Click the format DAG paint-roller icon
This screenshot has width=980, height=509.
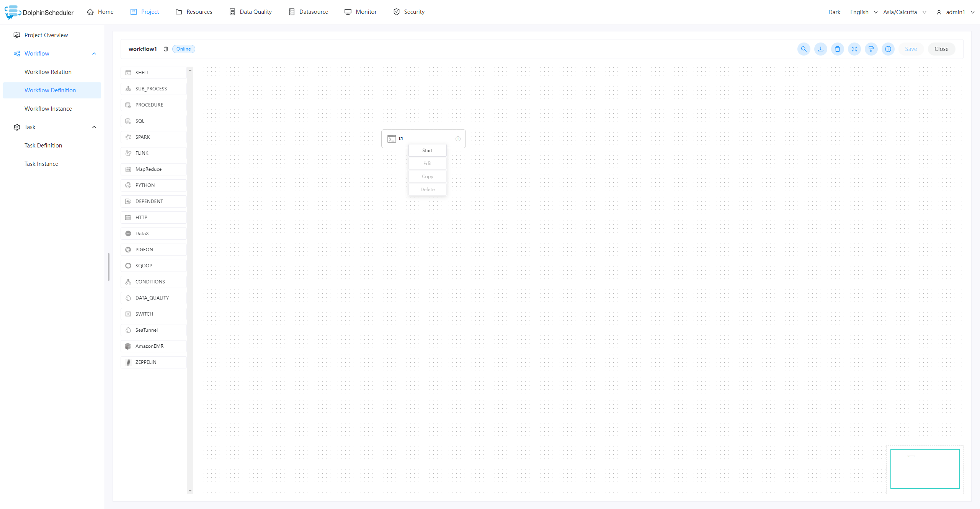tap(871, 49)
